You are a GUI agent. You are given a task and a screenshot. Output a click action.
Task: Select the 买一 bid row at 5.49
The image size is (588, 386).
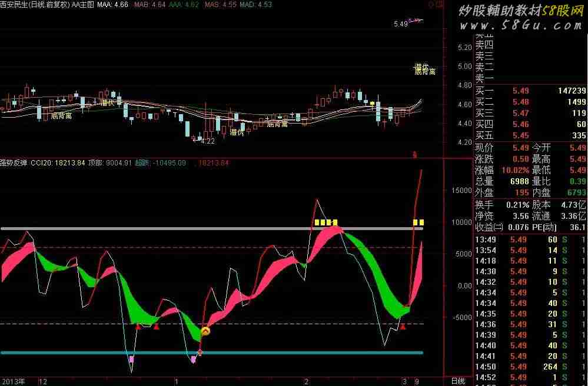tap(530, 91)
